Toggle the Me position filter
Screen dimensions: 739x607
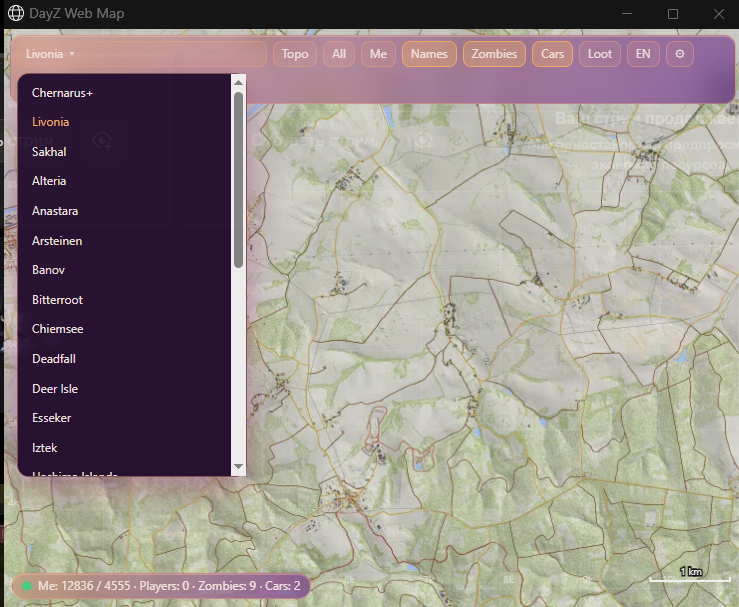378,54
